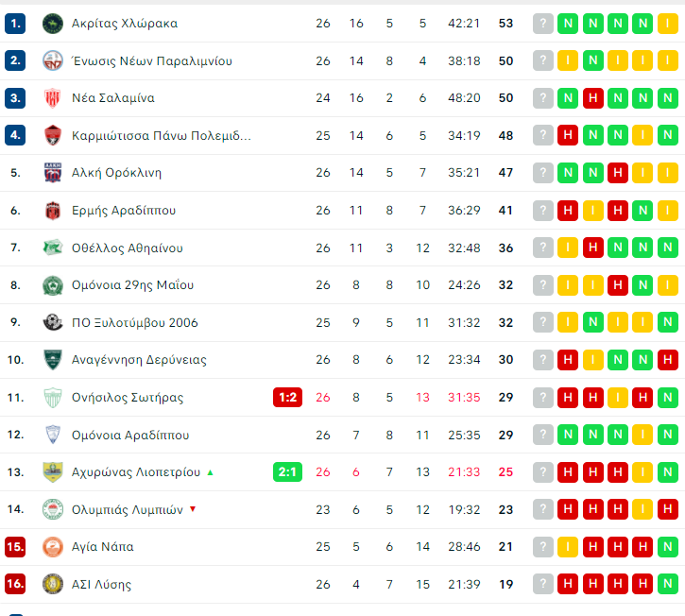
Task: Click the green 2:1 live score badge
Action: [287, 472]
